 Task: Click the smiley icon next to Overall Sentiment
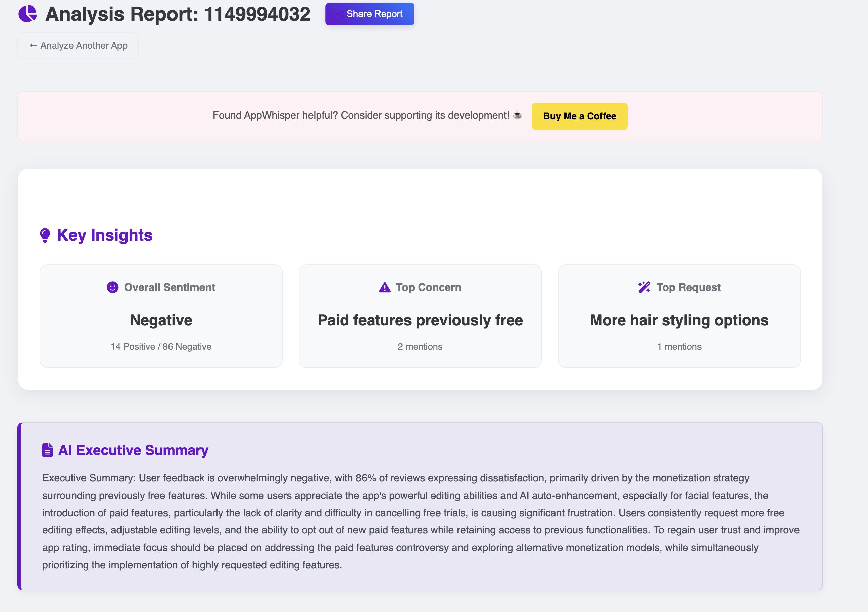(112, 287)
